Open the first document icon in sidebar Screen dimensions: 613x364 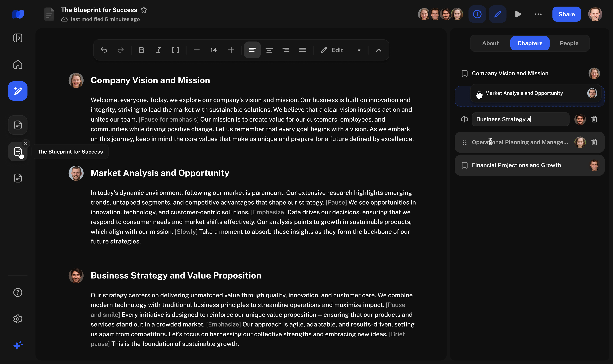(x=18, y=125)
